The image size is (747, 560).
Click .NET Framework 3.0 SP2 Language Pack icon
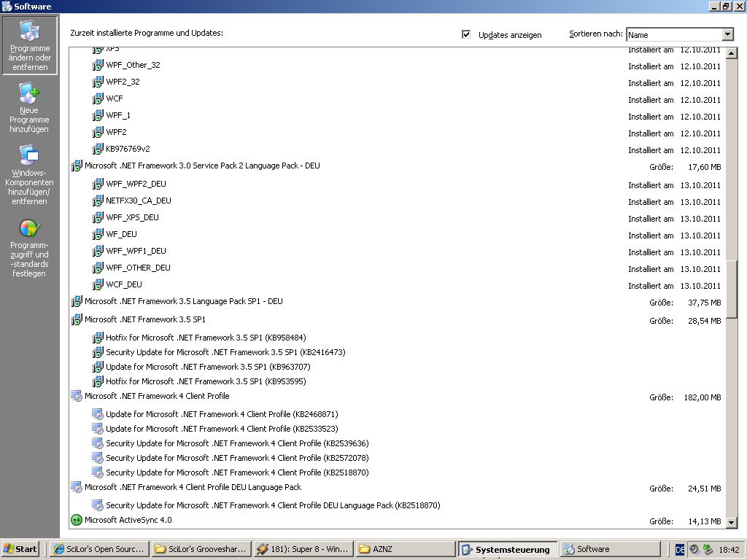point(76,166)
